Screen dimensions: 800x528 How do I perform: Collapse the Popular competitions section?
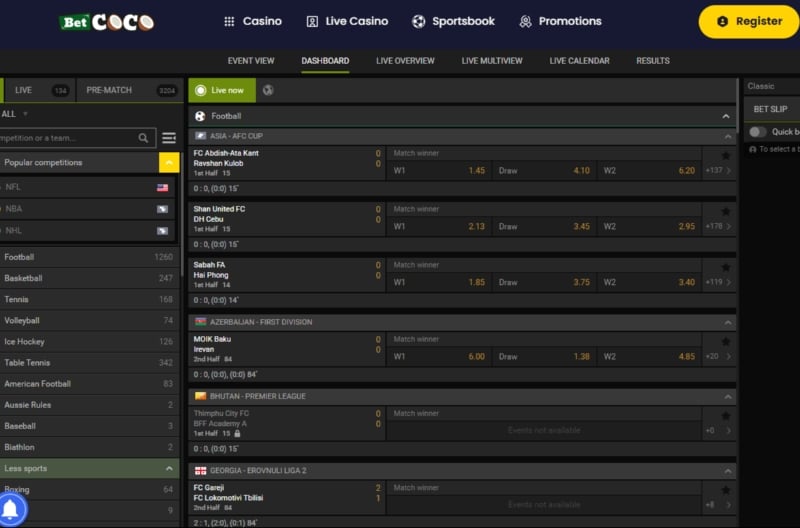[x=169, y=162]
